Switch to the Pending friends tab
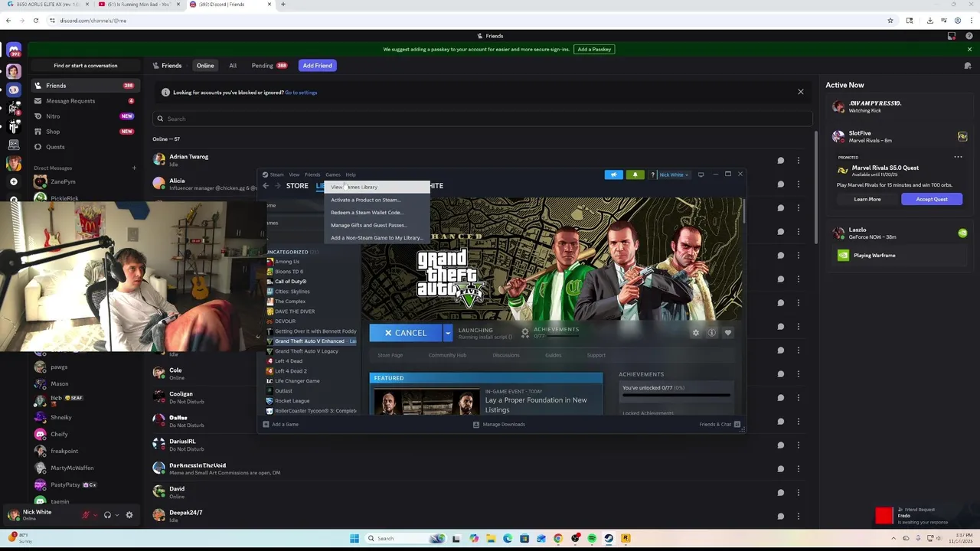This screenshot has height=551, width=980. (x=269, y=66)
